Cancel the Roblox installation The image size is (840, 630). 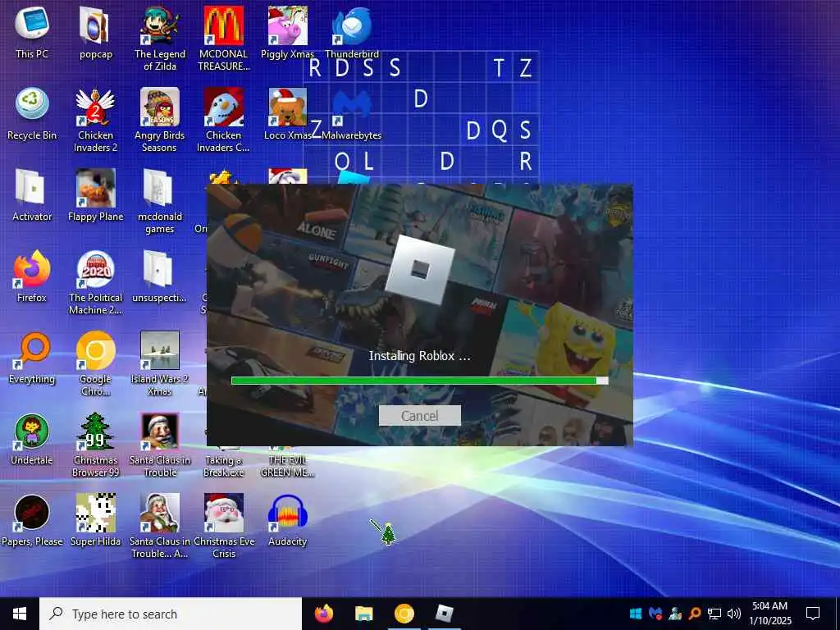[x=419, y=416]
